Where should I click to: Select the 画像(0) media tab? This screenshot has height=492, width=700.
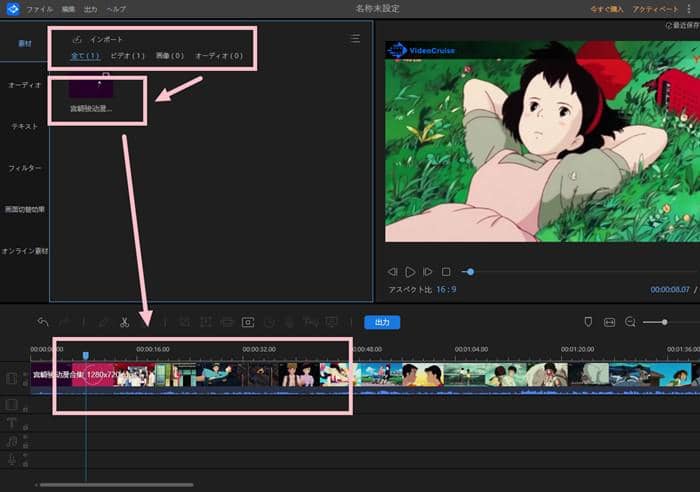tap(170, 56)
